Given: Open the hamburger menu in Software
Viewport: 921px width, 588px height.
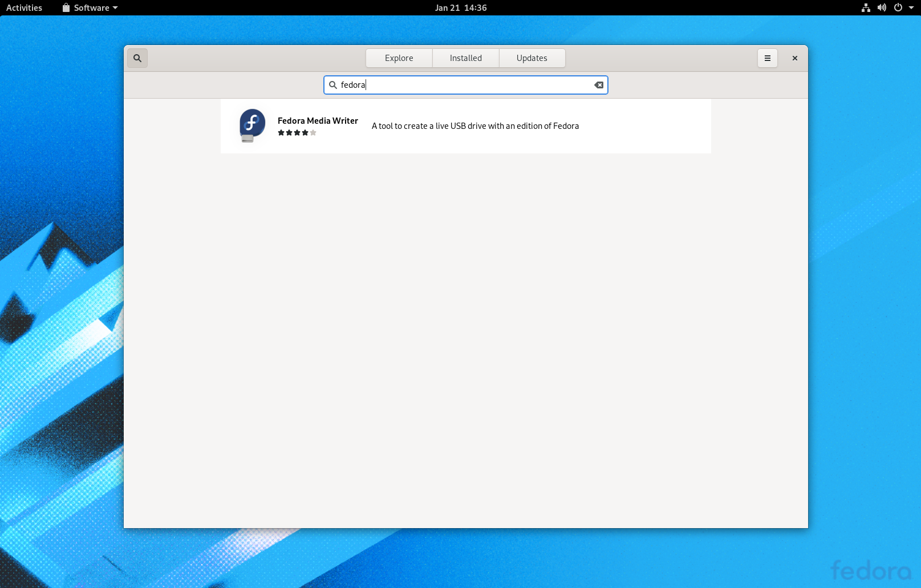Looking at the screenshot, I should [768, 58].
